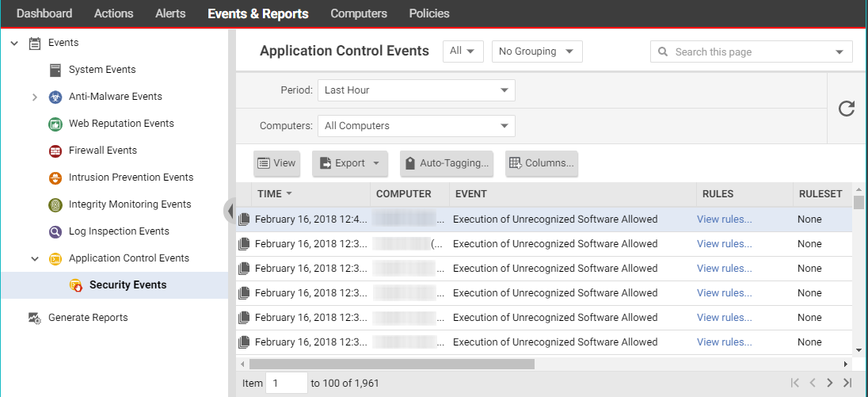Expand the Anti-Malware Events tree node
Image resolution: width=868 pixels, height=397 pixels.
click(34, 97)
